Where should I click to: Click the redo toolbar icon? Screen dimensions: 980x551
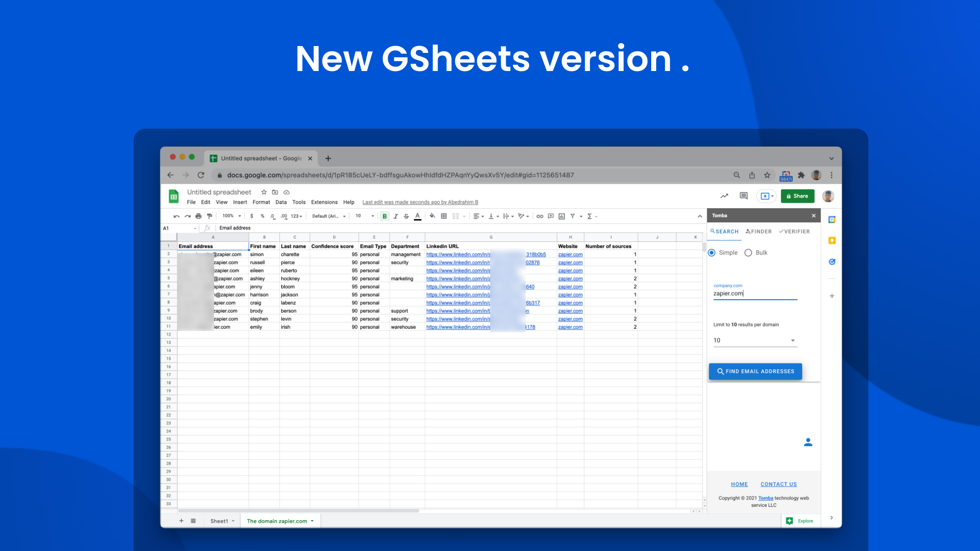[187, 216]
